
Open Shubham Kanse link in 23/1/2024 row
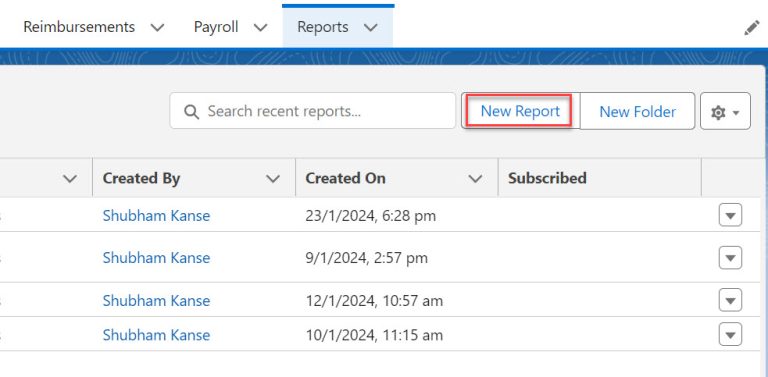(x=156, y=215)
